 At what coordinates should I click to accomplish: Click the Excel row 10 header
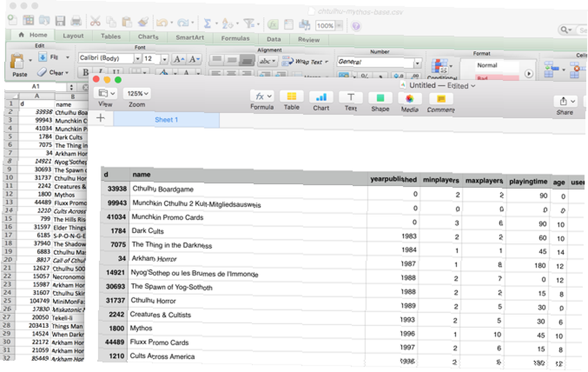coord(9,178)
